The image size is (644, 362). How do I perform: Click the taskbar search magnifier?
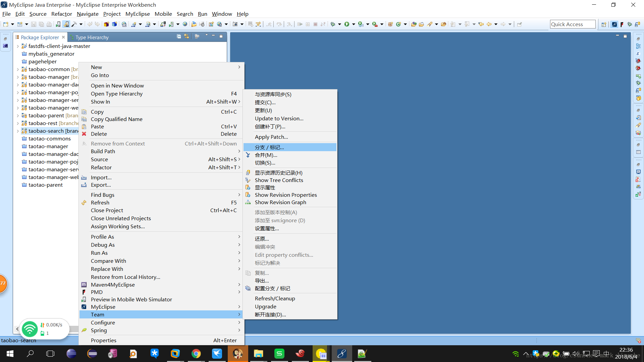[x=30, y=354]
